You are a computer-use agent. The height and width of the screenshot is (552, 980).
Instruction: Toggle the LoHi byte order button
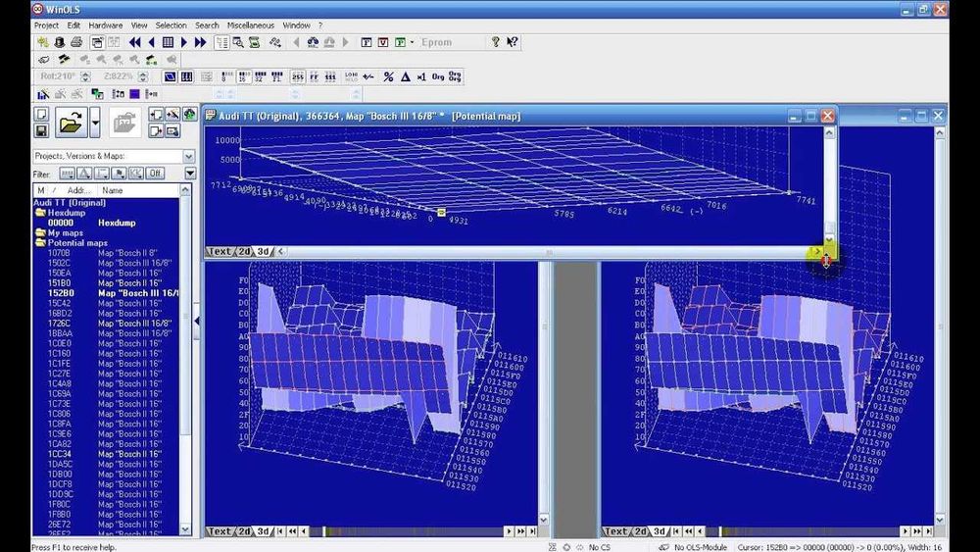351,76
